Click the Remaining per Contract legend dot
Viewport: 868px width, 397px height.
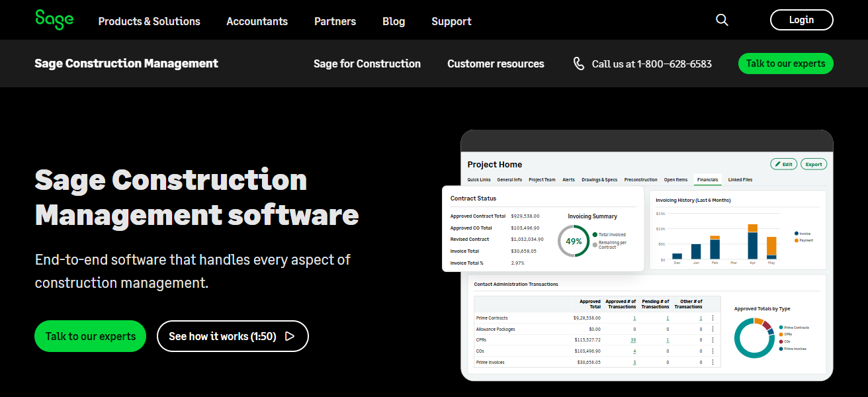[x=595, y=244]
